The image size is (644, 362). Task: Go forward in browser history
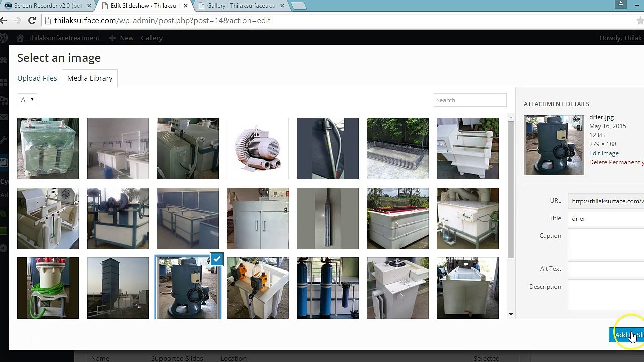(17, 20)
